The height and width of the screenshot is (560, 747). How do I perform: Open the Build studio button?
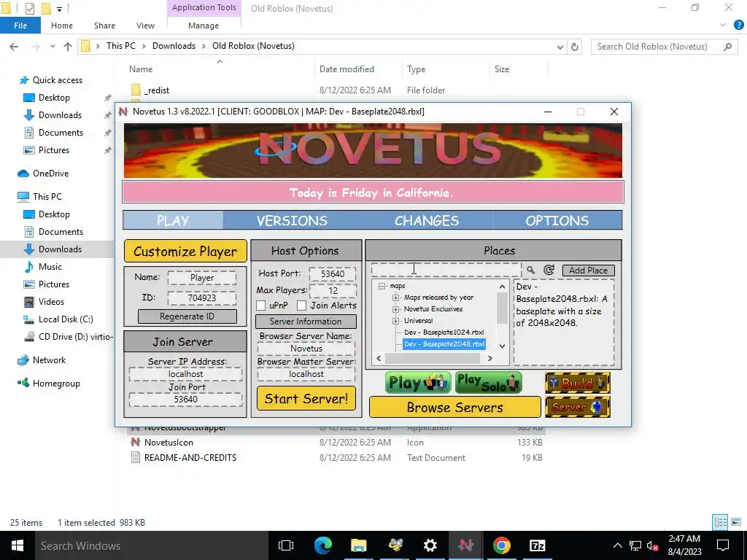(578, 383)
